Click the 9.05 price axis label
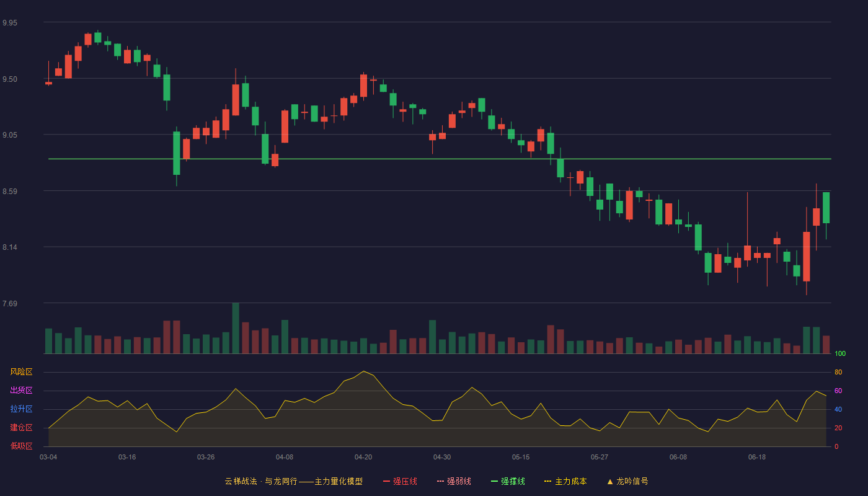 click(x=10, y=135)
